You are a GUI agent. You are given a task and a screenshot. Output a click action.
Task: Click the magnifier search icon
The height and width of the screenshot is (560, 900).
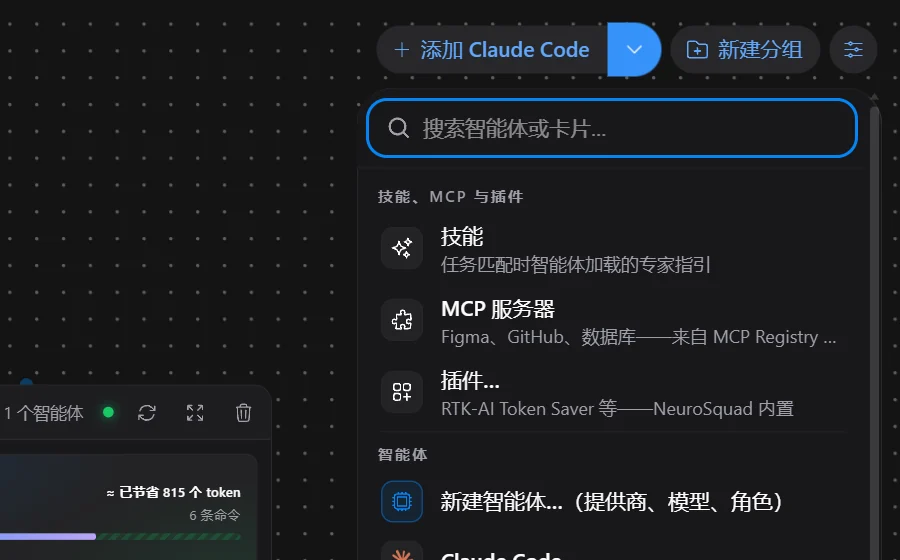point(398,128)
